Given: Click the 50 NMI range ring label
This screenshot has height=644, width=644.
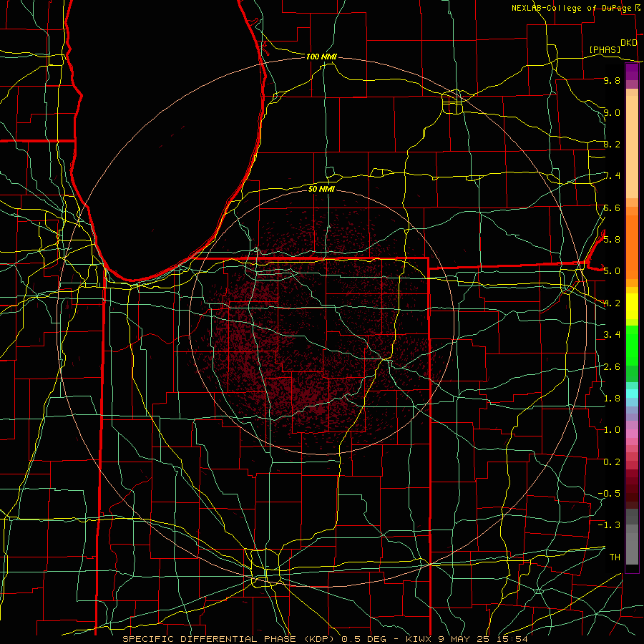Looking at the screenshot, I should coord(321,189).
